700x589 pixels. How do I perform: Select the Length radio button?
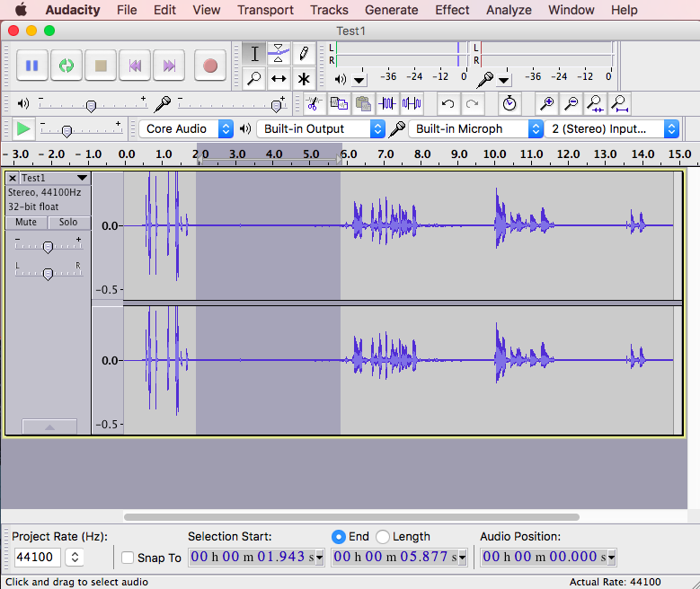(383, 536)
